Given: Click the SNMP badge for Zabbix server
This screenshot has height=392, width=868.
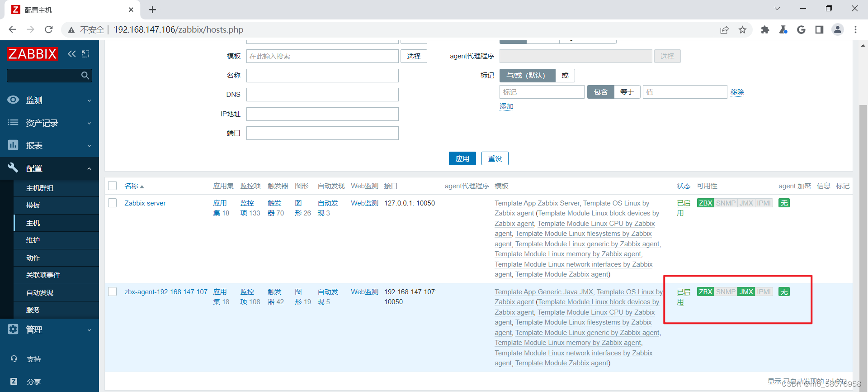Looking at the screenshot, I should click(726, 203).
